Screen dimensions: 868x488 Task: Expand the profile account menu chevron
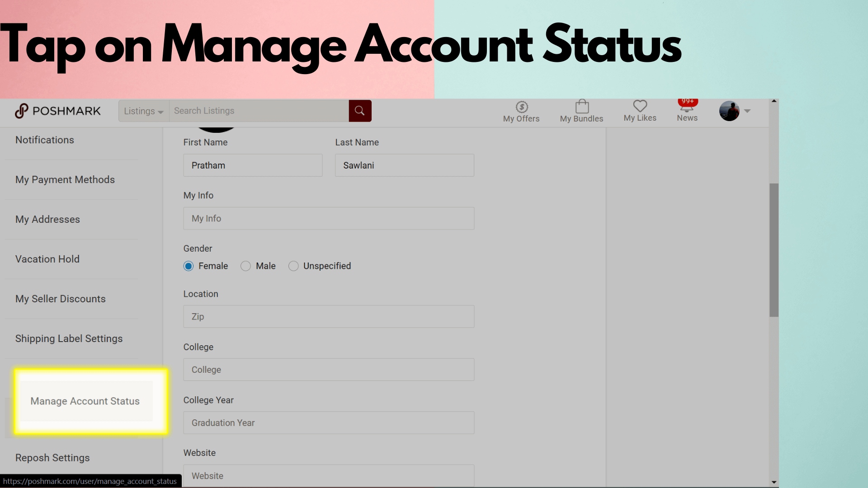(747, 111)
